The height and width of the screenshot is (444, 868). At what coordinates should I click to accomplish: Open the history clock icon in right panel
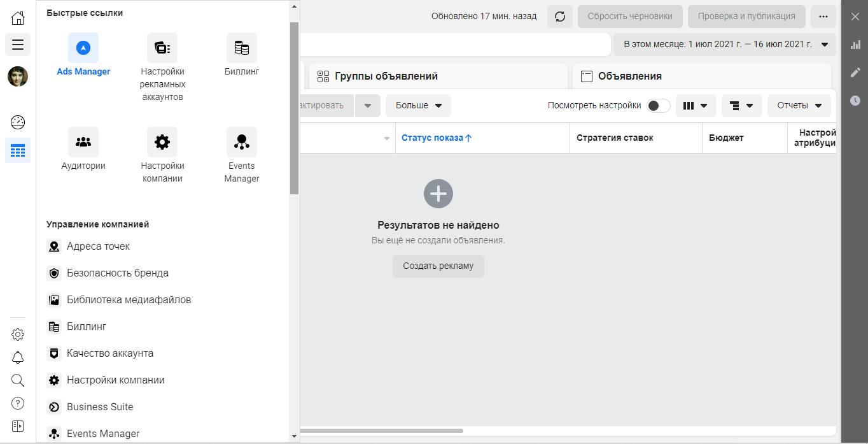[855, 101]
